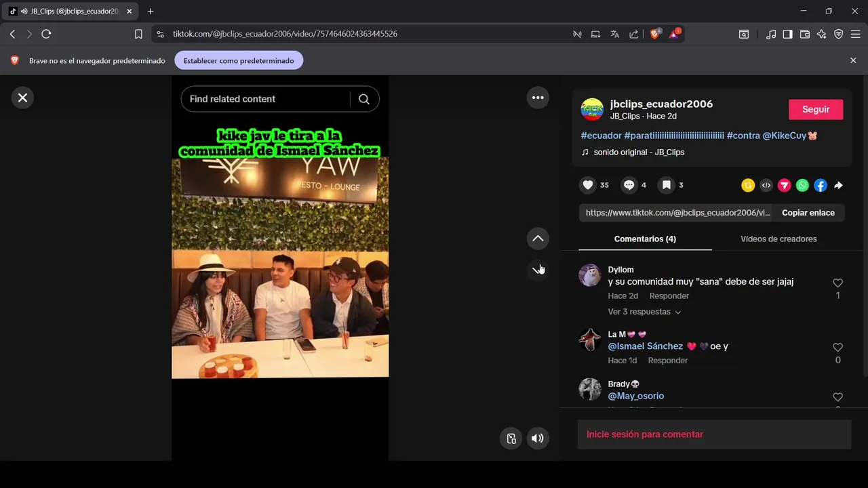Reply to La M's comment
The width and height of the screenshot is (868, 488).
click(x=667, y=361)
